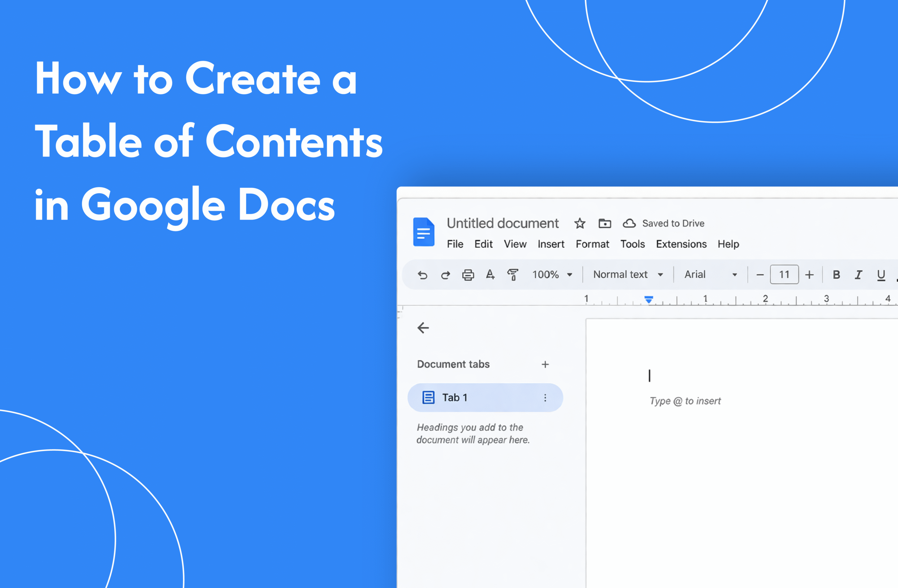Click the Type @ to insert hint
This screenshot has height=588, width=898.
685,401
